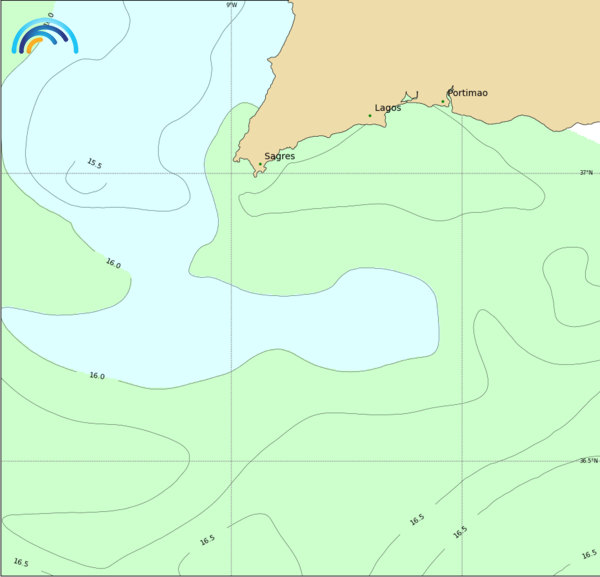Click the 37°N latitude label
Viewport: 600px width, 577px height.
pyautogui.click(x=587, y=173)
